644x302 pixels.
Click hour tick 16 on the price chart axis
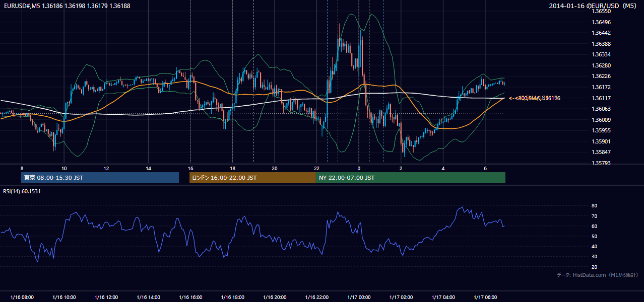190,168
